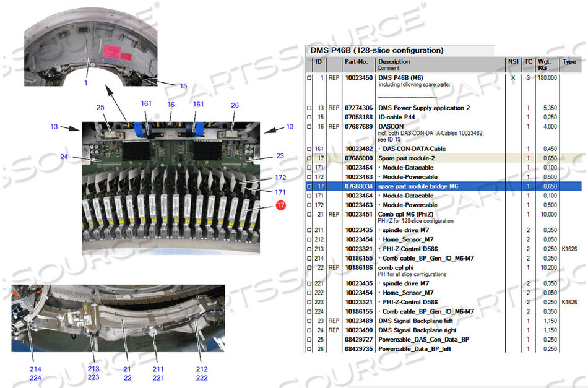Click the Wgt. KG column header
588x388 pixels.
[x=547, y=64]
